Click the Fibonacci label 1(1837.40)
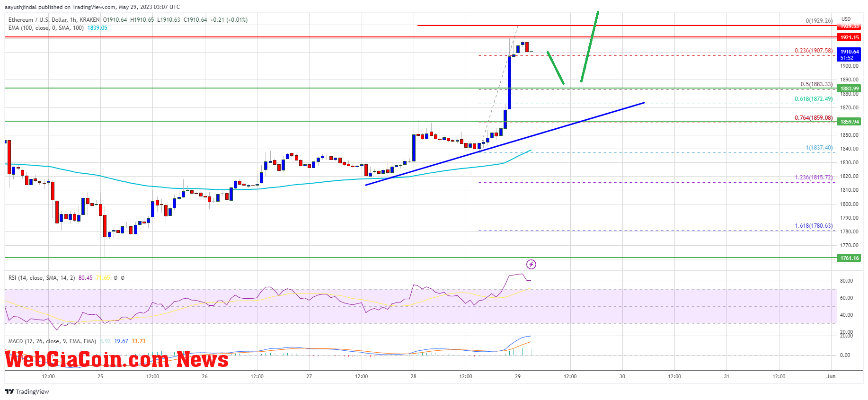This screenshot has width=868, height=400. click(819, 148)
